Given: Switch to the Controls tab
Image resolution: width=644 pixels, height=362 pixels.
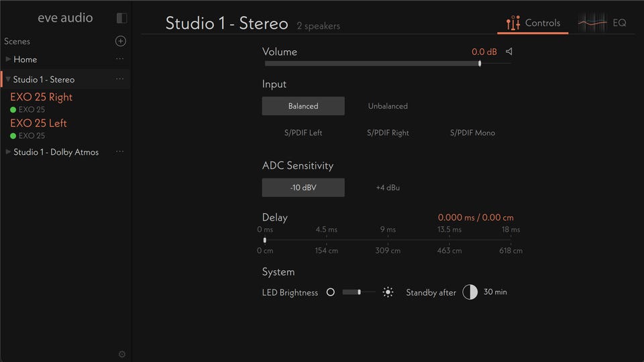Looking at the screenshot, I should (x=533, y=23).
